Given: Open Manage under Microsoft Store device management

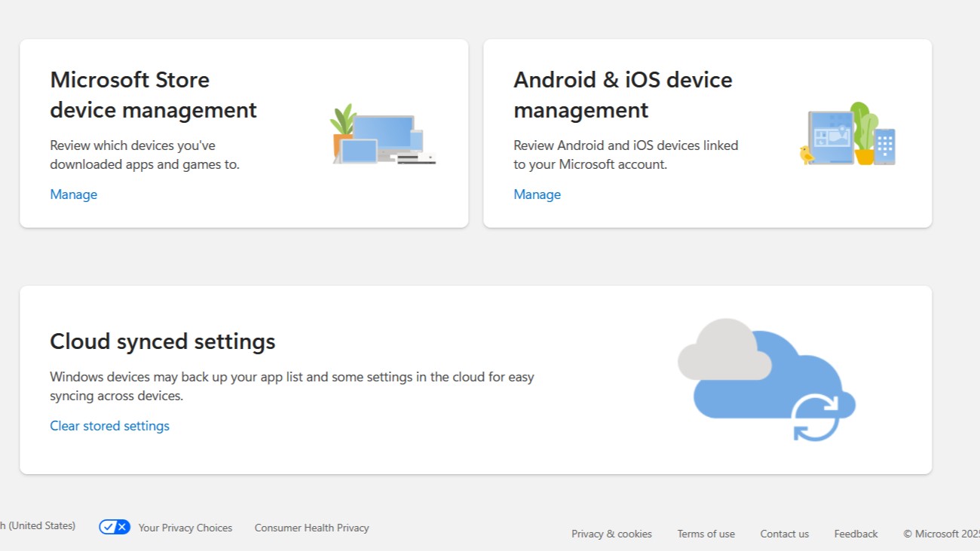Looking at the screenshot, I should tap(73, 194).
